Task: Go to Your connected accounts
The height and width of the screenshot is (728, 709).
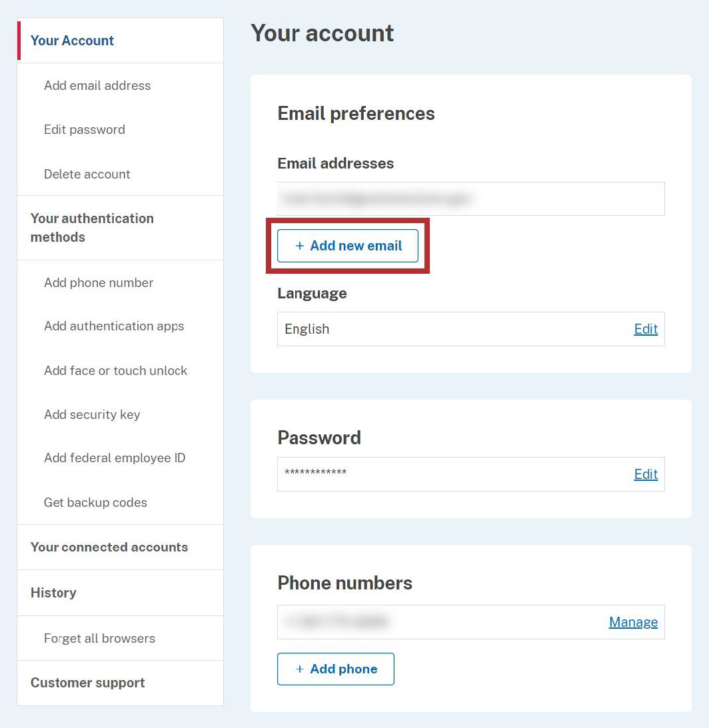Action: [x=109, y=547]
